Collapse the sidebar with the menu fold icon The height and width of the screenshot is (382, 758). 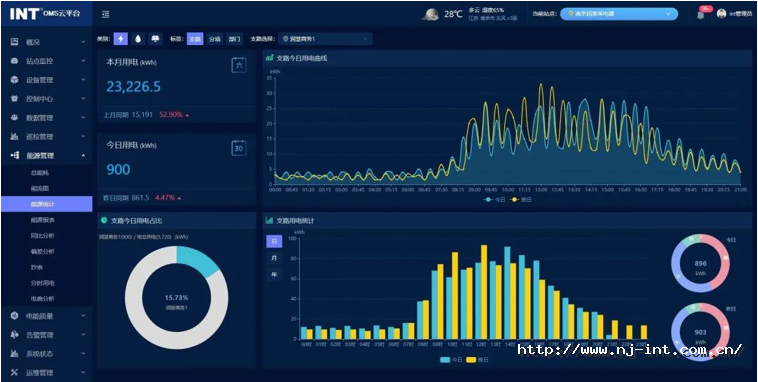[106, 15]
